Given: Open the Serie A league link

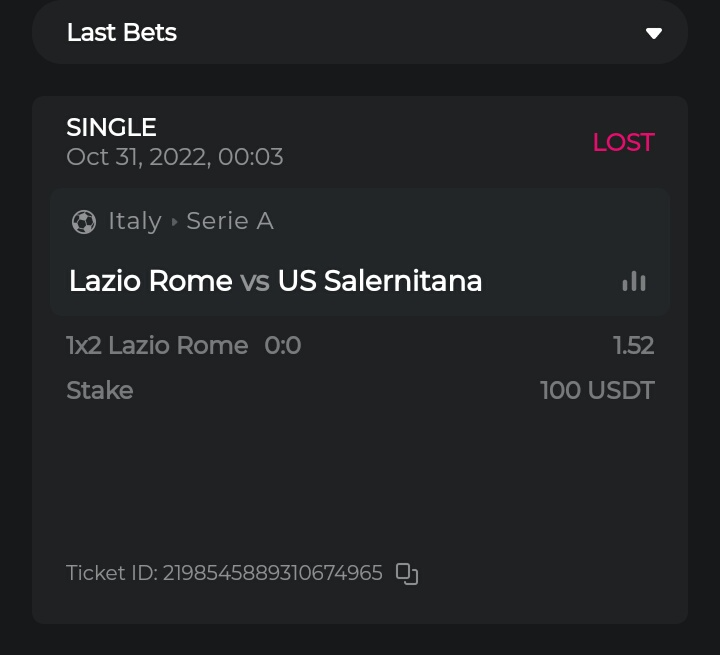Looking at the screenshot, I should (x=230, y=221).
